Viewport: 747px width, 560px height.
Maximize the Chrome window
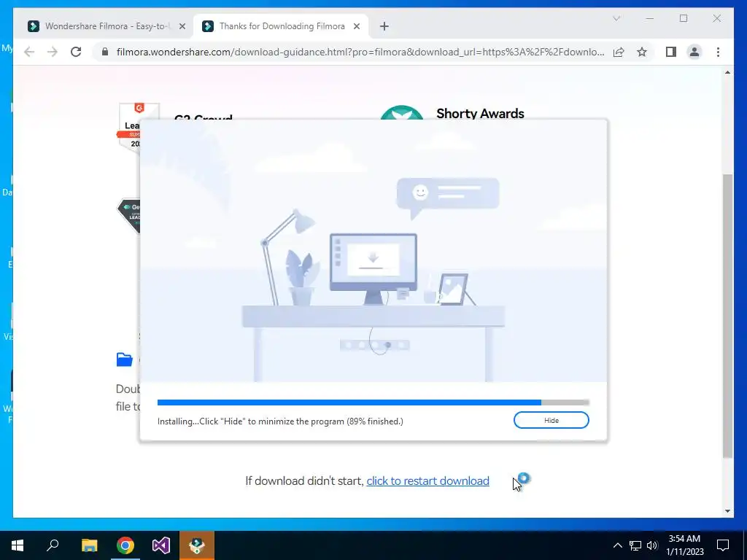(x=684, y=18)
